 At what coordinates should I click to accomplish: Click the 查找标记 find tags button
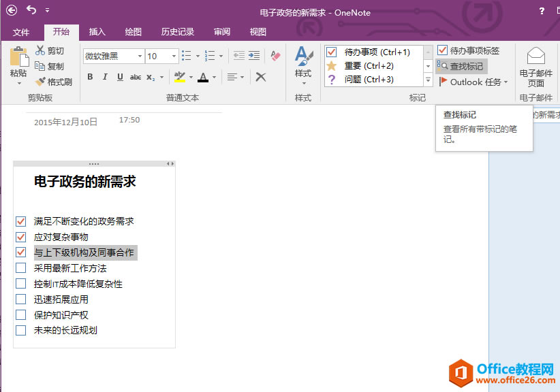(x=461, y=66)
